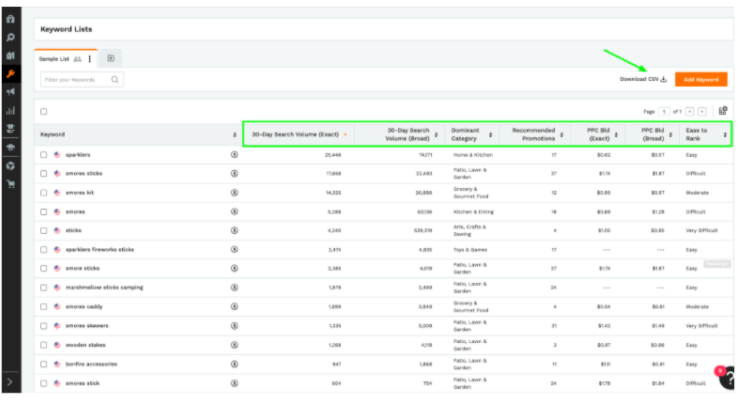Image resolution: width=740 pixels, height=410 pixels.
Task: Go to next page arrow
Action: (x=702, y=111)
